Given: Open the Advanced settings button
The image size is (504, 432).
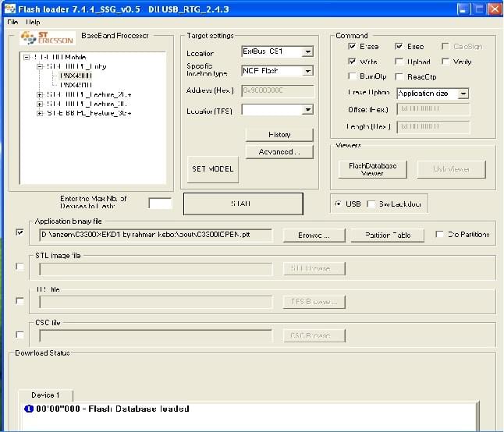Looking at the screenshot, I should coord(279,151).
